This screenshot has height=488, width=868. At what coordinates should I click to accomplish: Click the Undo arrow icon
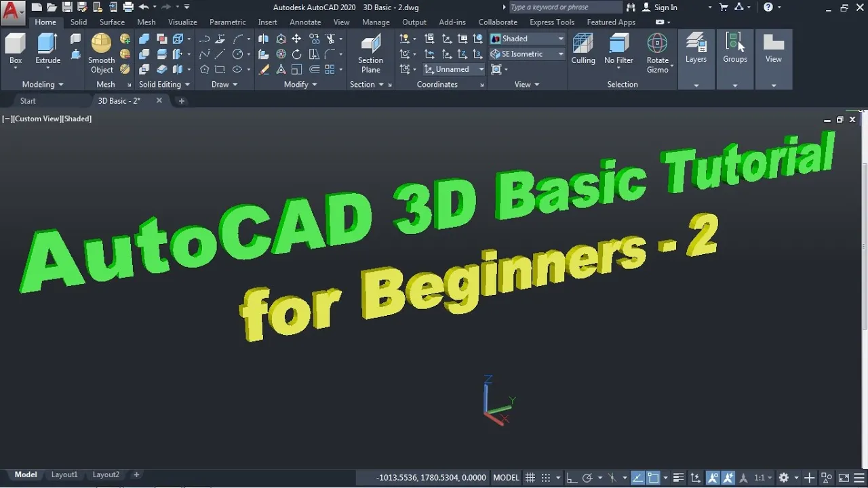tap(143, 7)
